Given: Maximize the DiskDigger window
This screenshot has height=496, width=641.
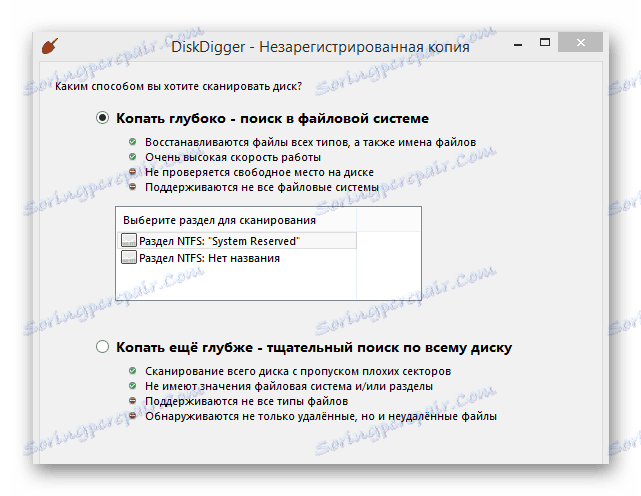Looking at the screenshot, I should 545,42.
